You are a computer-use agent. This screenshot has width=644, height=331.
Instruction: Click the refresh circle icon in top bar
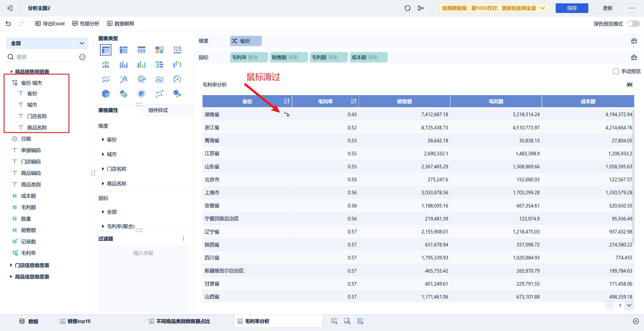(x=407, y=8)
